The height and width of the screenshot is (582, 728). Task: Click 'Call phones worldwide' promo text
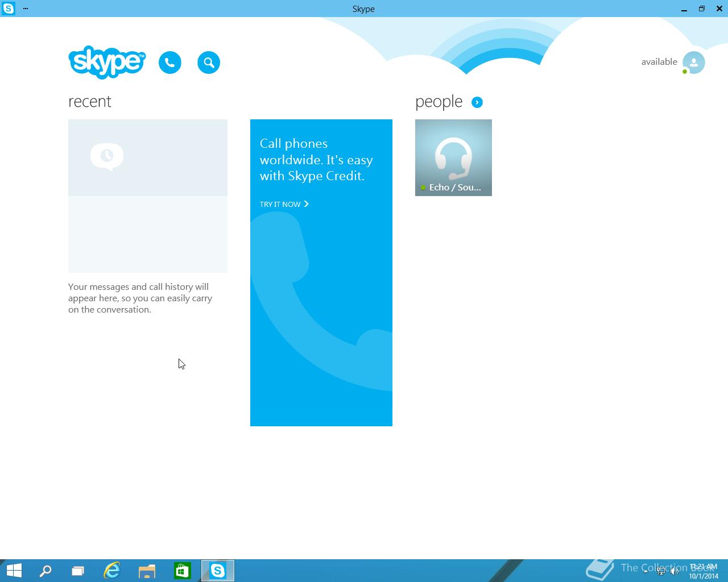point(316,160)
